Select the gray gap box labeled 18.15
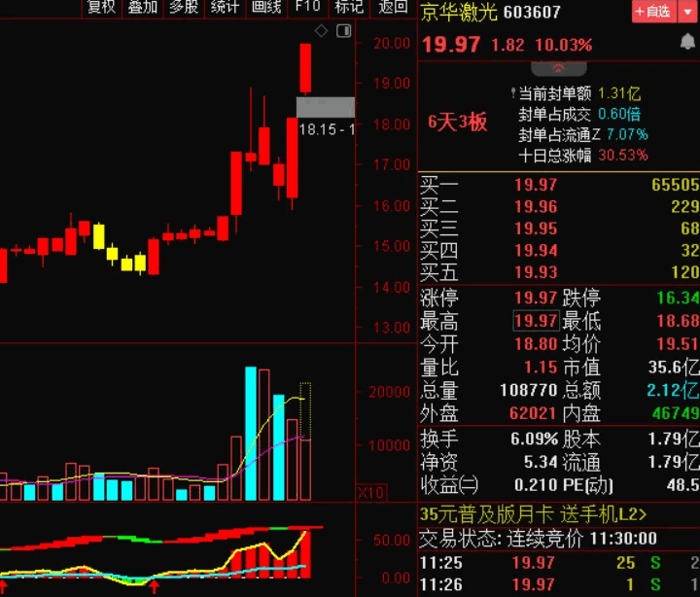Viewport: 700px width, 597px height. click(x=326, y=107)
